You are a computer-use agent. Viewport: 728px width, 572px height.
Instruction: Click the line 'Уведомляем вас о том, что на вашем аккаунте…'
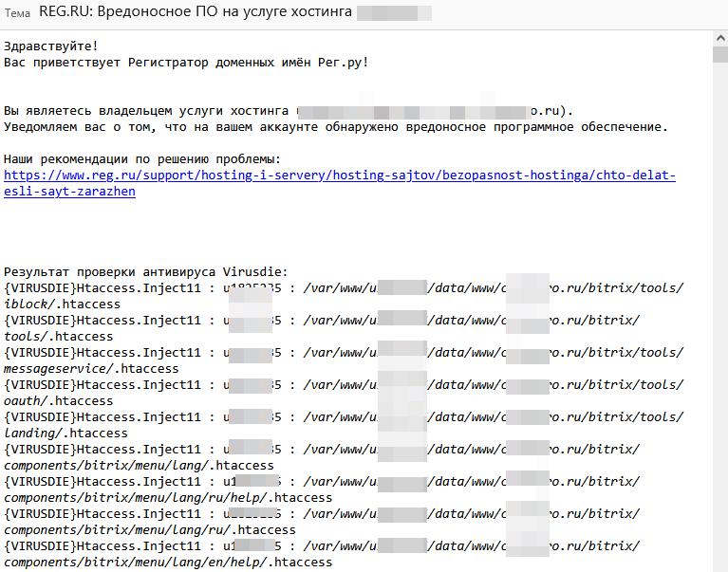(336, 127)
